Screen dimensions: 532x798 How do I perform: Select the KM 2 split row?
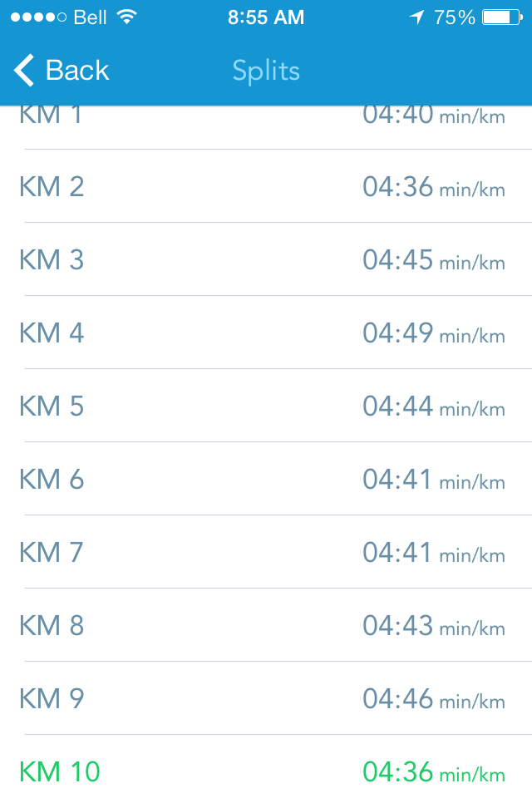pos(266,186)
